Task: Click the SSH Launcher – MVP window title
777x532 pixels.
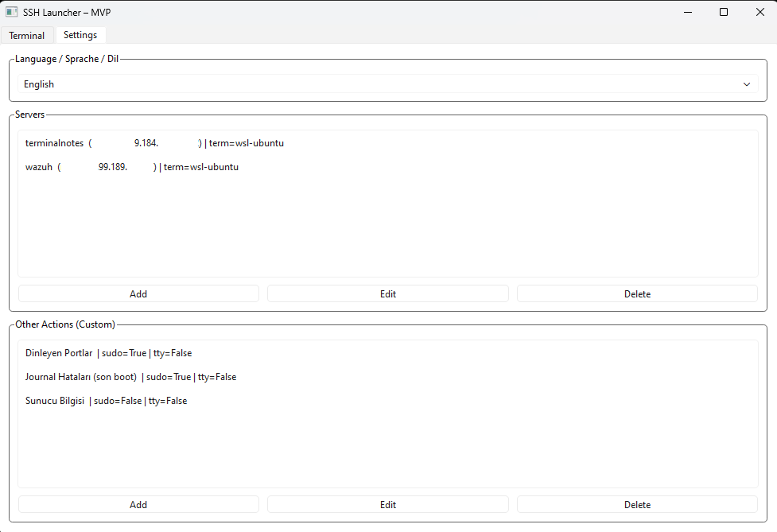Action: click(x=67, y=12)
